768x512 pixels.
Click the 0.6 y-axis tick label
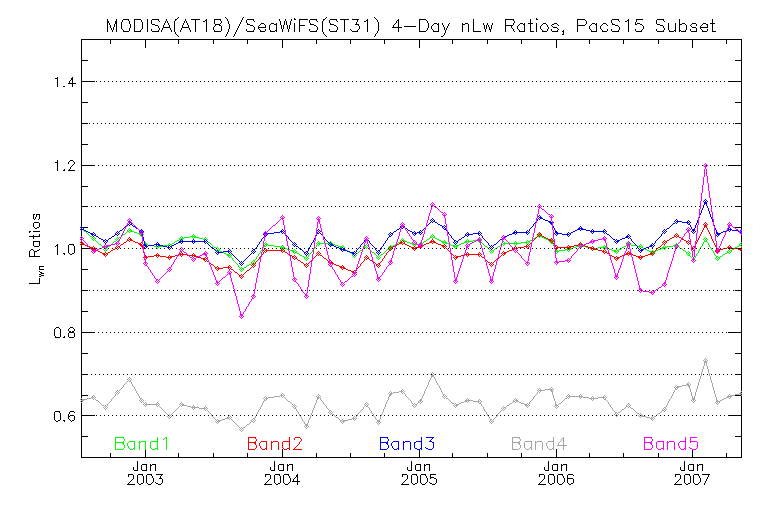click(x=65, y=416)
